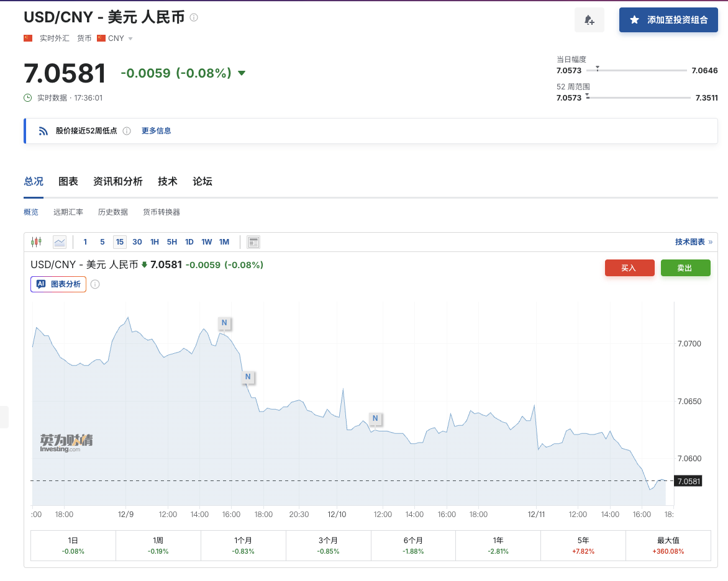Screen dimensions: 728x581
Task: Open the first N news marker on chart
Action: (x=224, y=323)
